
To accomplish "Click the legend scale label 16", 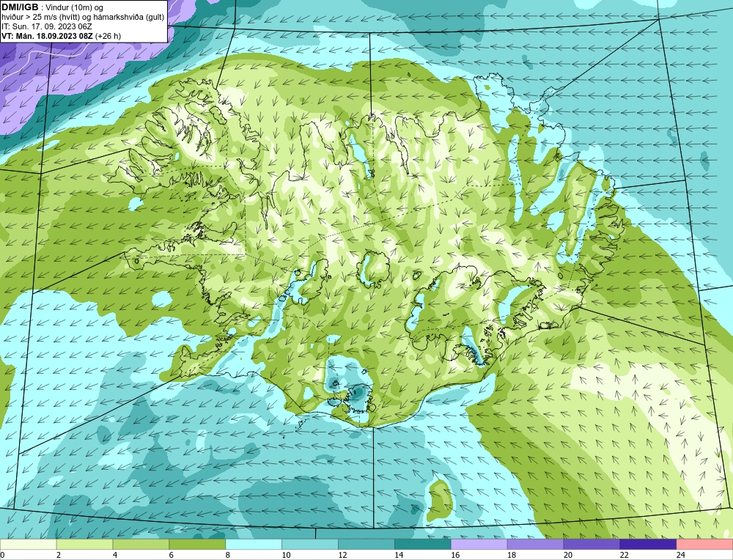I will point(455,555).
